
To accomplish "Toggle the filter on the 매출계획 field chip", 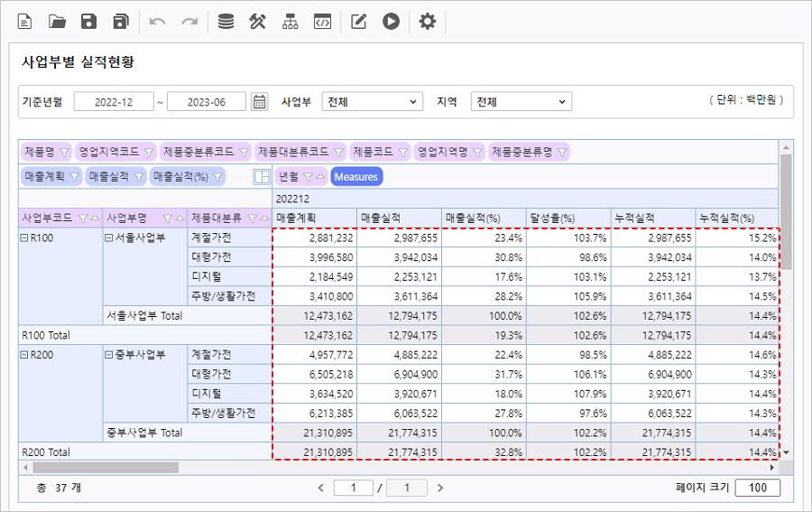I will tap(75, 177).
